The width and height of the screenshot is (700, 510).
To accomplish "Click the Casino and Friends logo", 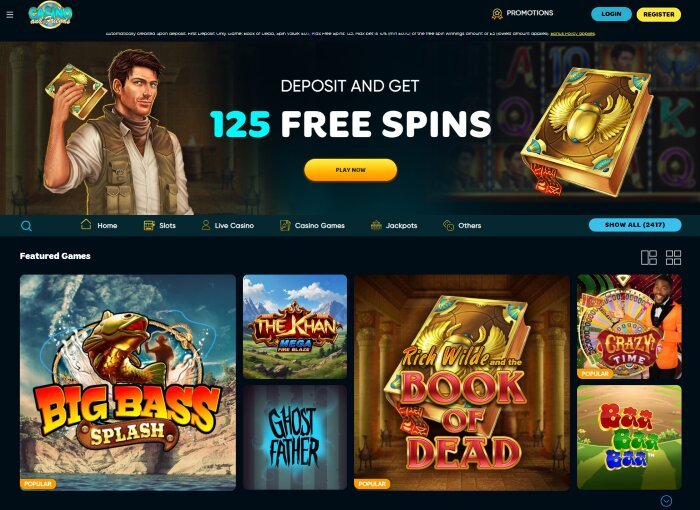I will (x=50, y=15).
